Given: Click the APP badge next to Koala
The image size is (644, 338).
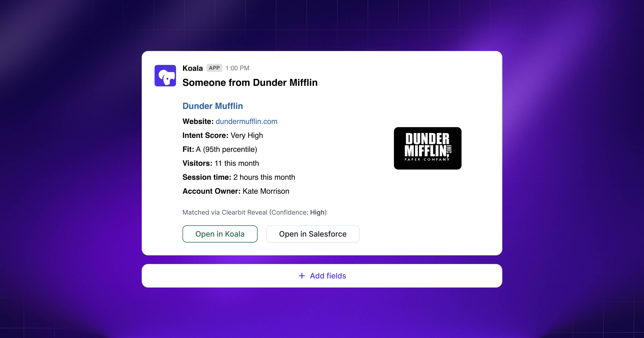Looking at the screenshot, I should (x=214, y=68).
